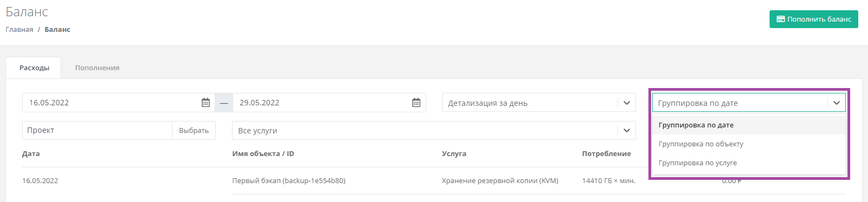The image size is (868, 202).
Task: Click the Первый бэкап backup-1e554b80 row
Action: 434,180
